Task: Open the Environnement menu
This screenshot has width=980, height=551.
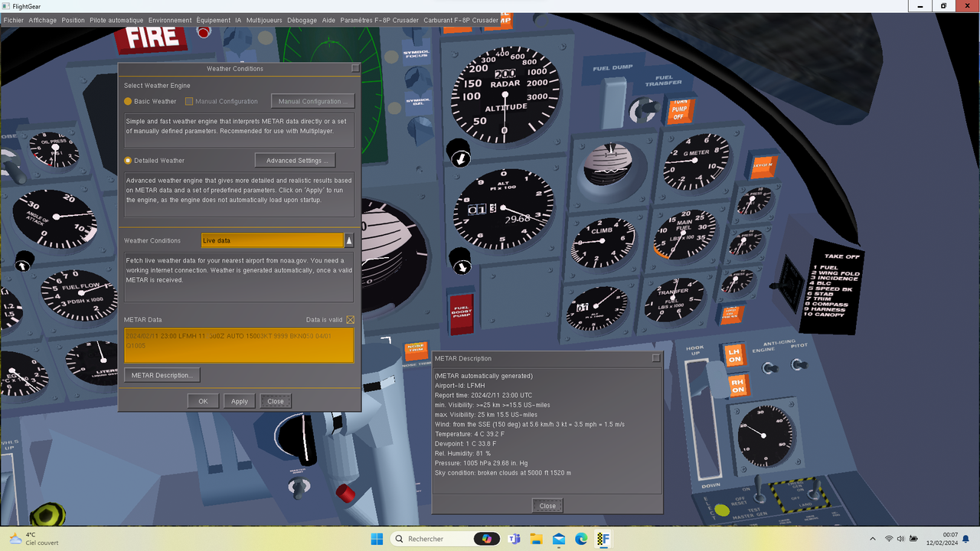Action: [x=170, y=21]
